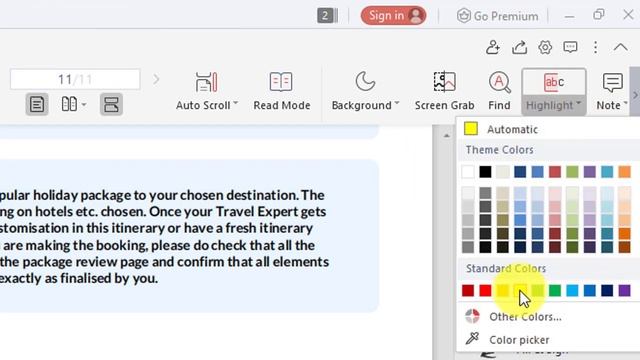Go to next page arrow
Image resolution: width=640 pixels, height=360 pixels.
tap(156, 79)
